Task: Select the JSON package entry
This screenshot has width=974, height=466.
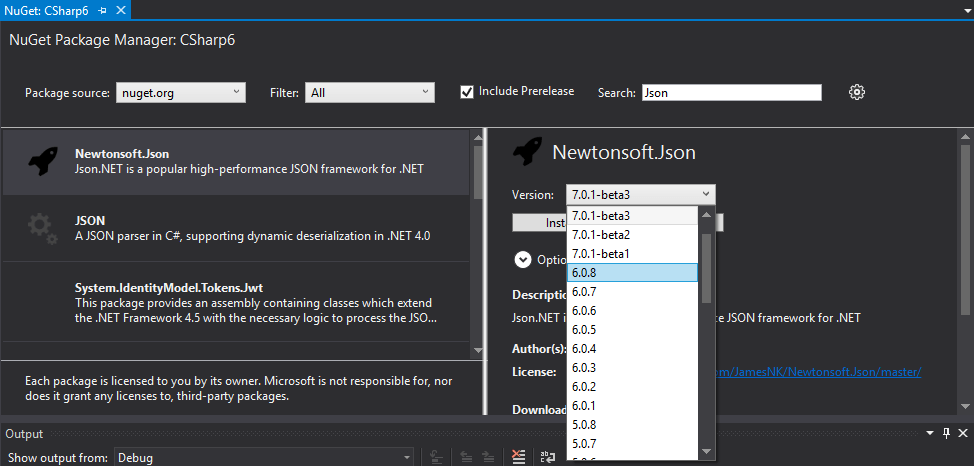Action: click(x=236, y=229)
